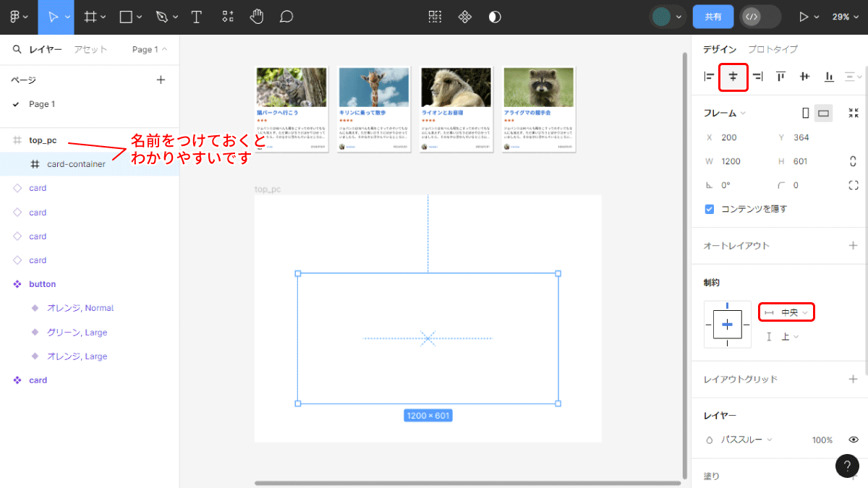
Task: Align selection to horizontal center
Action: click(733, 76)
